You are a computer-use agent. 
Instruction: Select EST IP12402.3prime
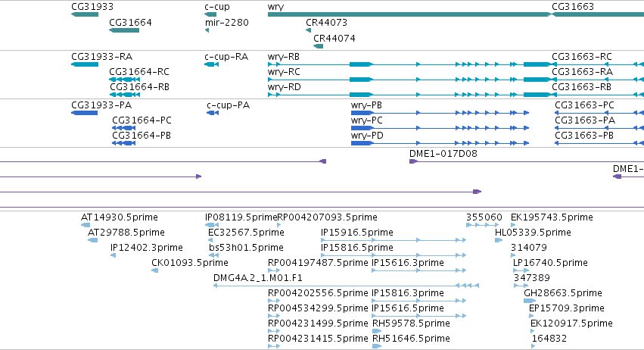pyautogui.click(x=147, y=248)
